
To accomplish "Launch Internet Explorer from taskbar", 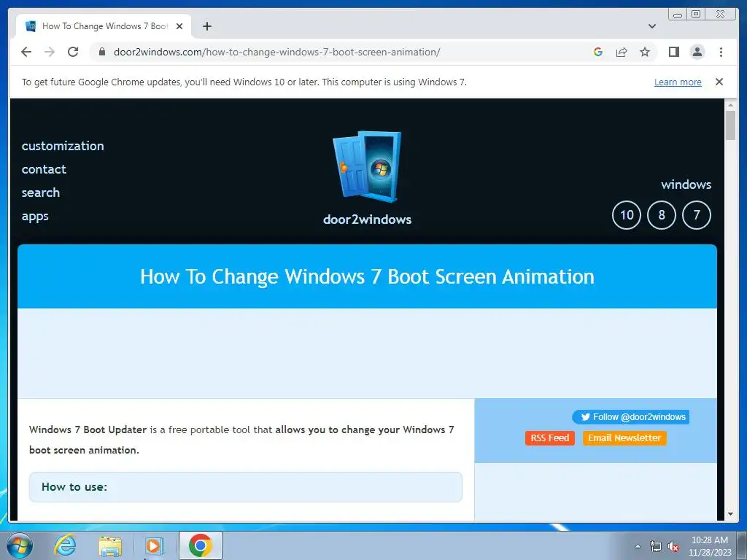I will [x=65, y=545].
